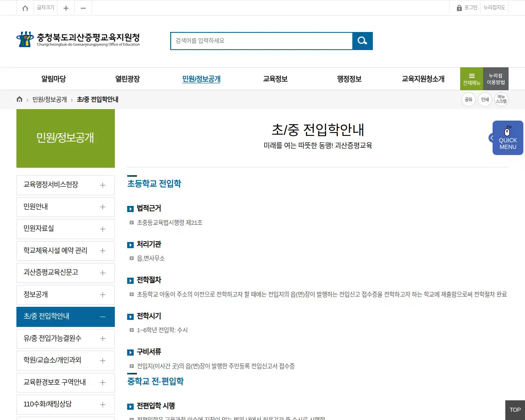Expand 교육환경보호 구역안내 plus icon
This screenshot has width=525, height=420.
coord(103,382)
